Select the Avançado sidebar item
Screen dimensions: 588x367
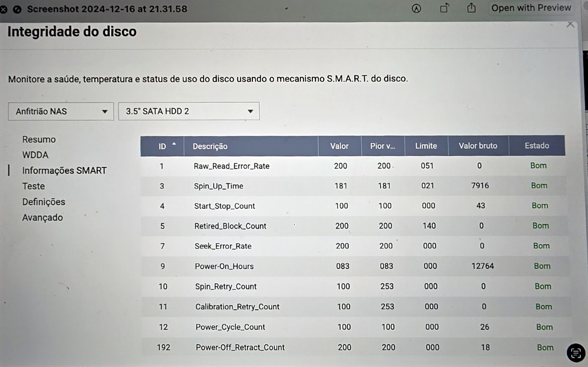[43, 218]
